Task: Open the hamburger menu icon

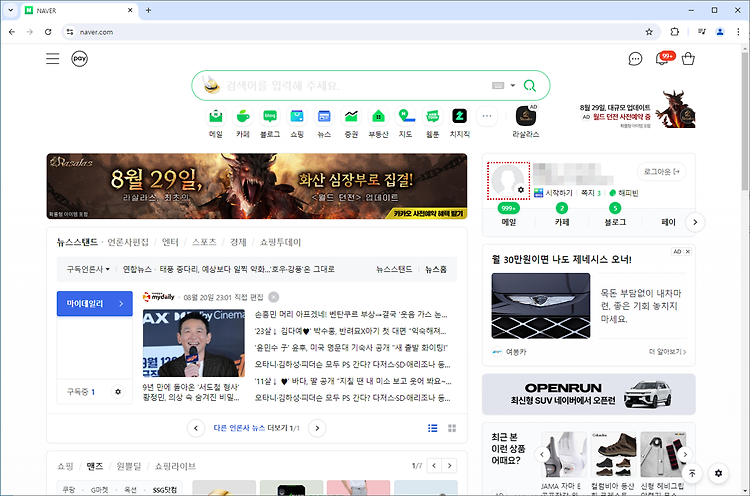Action: tap(53, 59)
